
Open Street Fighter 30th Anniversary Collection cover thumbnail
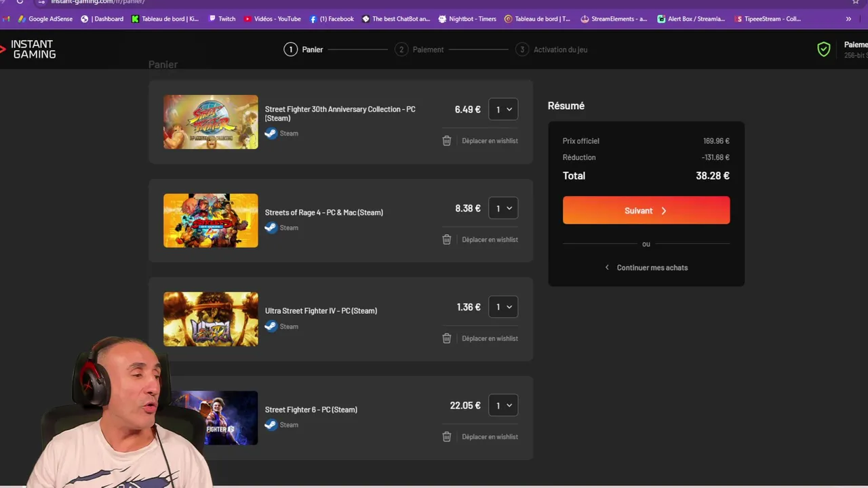coord(210,122)
